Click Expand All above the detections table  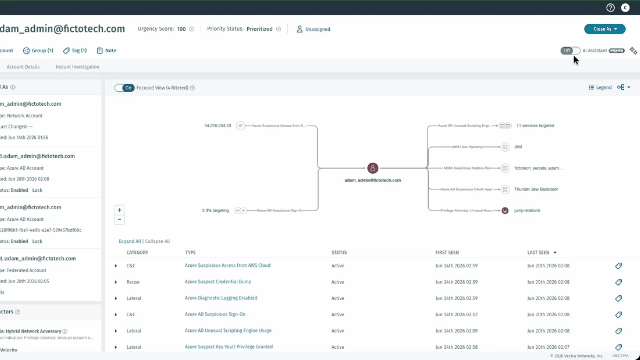(x=129, y=241)
